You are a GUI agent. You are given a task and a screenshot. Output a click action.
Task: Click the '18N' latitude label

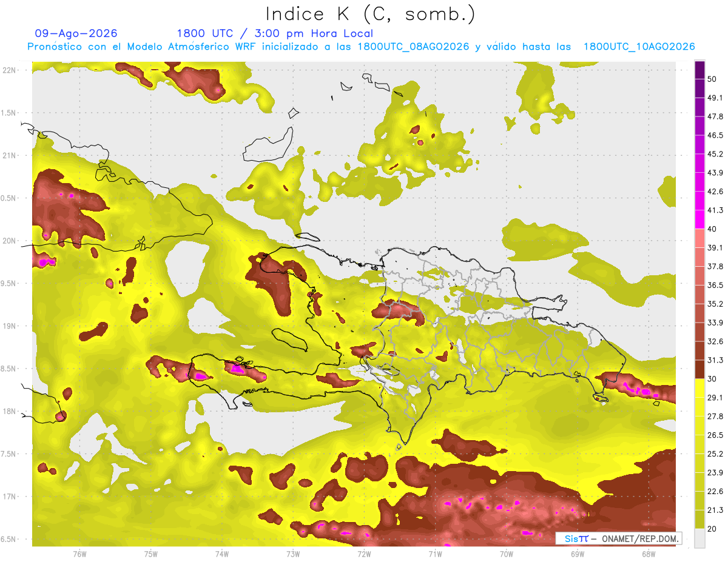point(10,411)
